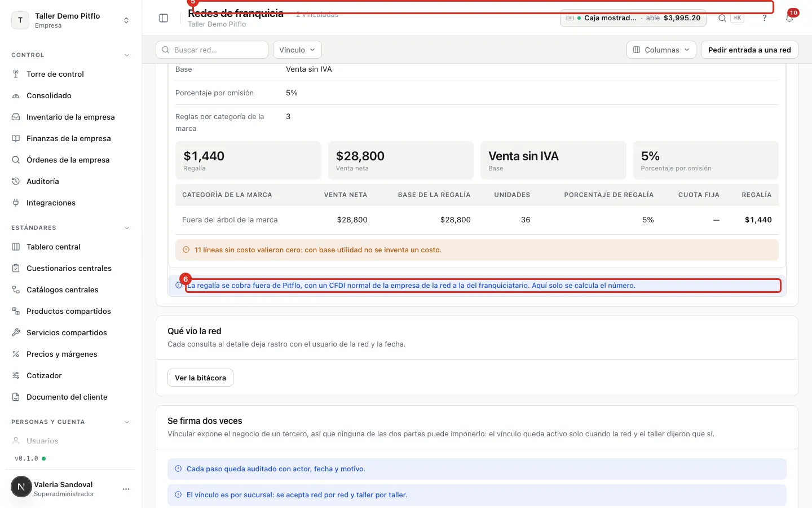Open the notifications bell
The height and width of the screenshot is (508, 812).
coord(789,18)
